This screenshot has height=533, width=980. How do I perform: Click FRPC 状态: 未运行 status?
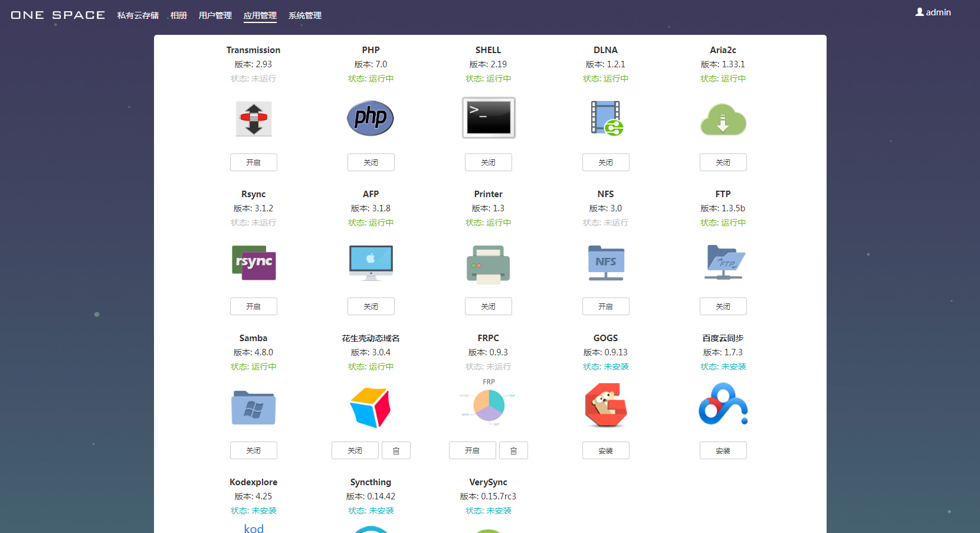(489, 367)
